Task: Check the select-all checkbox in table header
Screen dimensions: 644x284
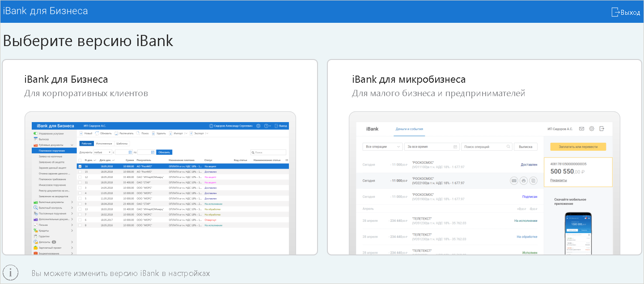Action: (80, 160)
